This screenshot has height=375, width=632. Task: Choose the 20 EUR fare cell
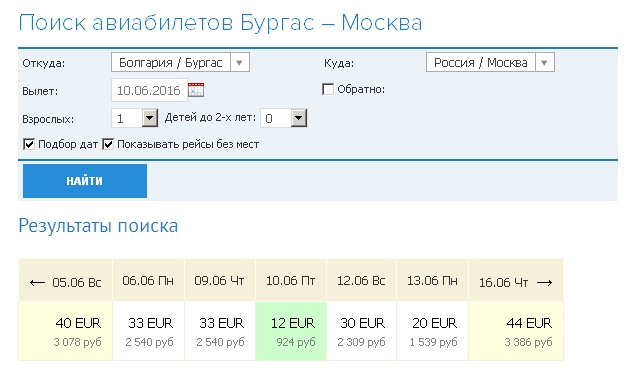tap(432, 331)
